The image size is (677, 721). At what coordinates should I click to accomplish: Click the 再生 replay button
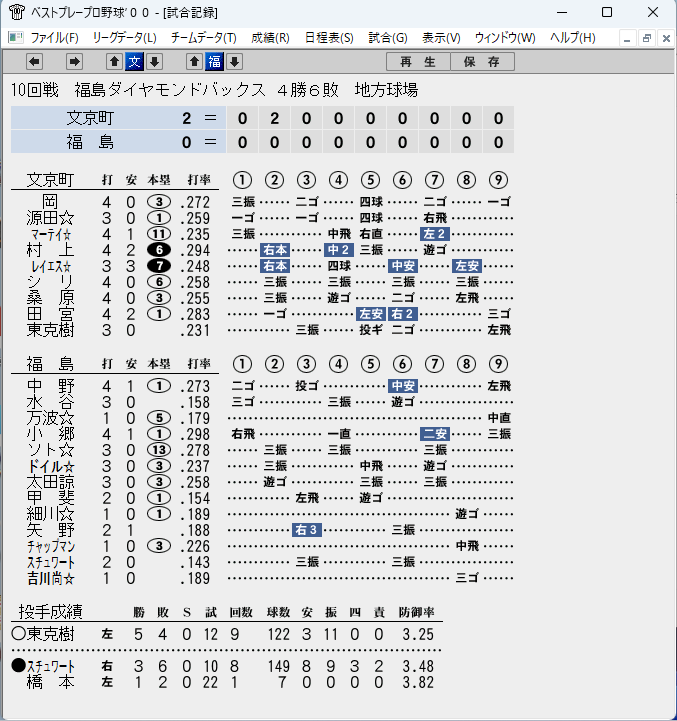(418, 62)
